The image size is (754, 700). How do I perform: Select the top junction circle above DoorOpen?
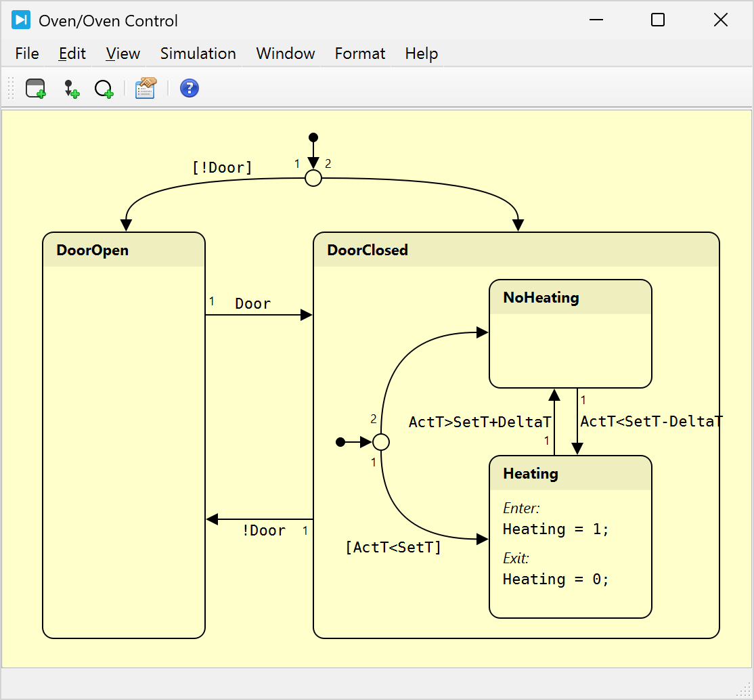coord(313,178)
